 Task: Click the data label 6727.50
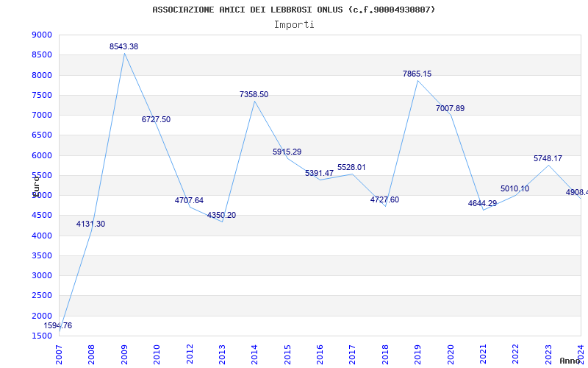[156, 119]
